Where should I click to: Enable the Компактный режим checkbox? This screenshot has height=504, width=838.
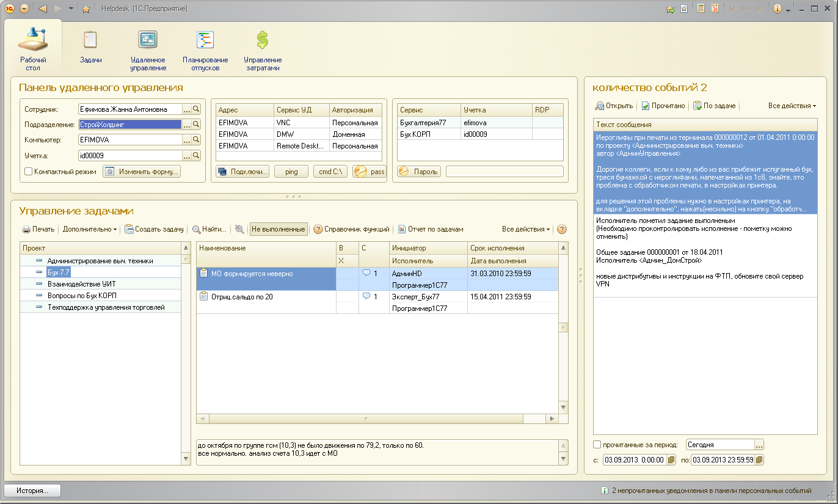click(x=28, y=172)
